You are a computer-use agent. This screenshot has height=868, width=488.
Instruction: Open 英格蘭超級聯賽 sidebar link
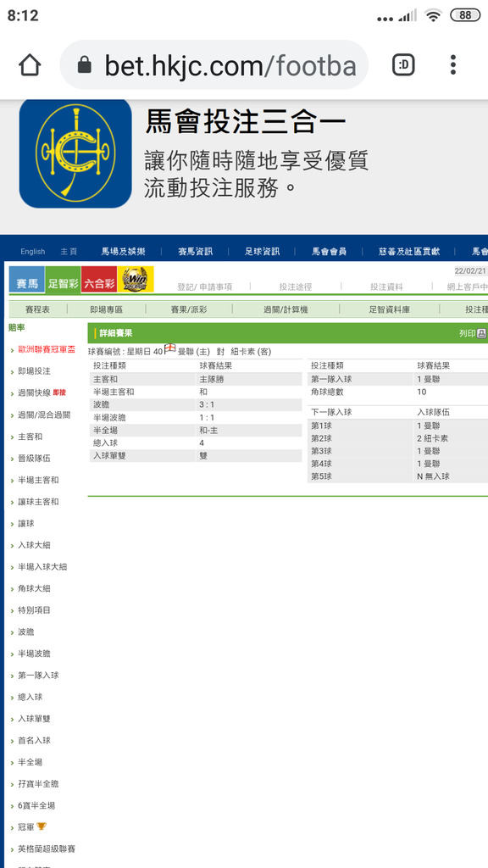(x=47, y=849)
